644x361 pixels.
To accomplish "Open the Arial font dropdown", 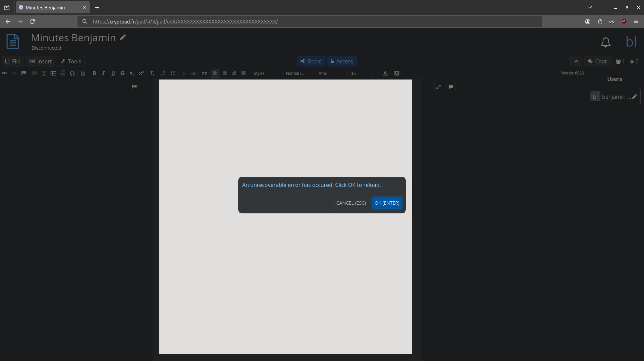I will pyautogui.click(x=329, y=73).
